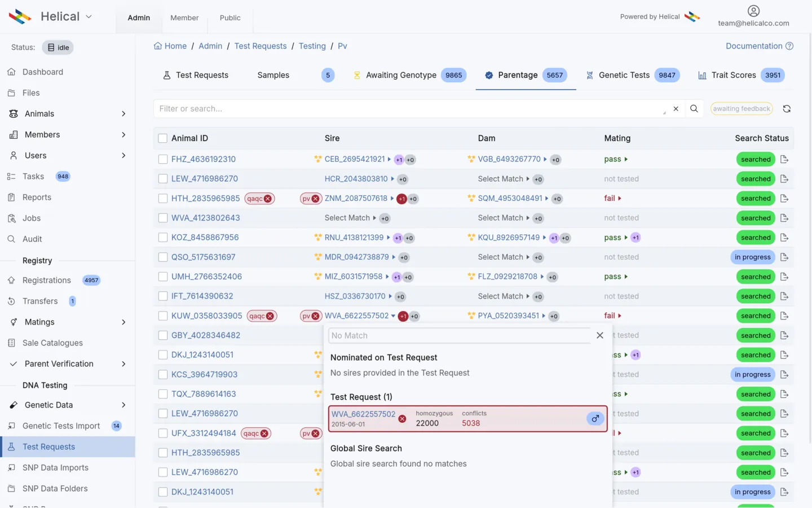Open sire link CEB_2695421921

click(355, 159)
